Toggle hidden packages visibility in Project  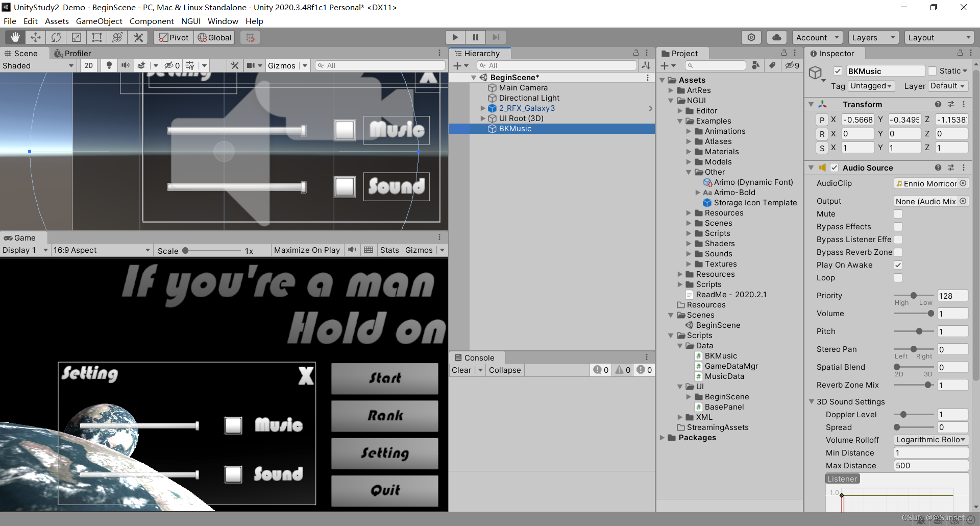click(792, 65)
